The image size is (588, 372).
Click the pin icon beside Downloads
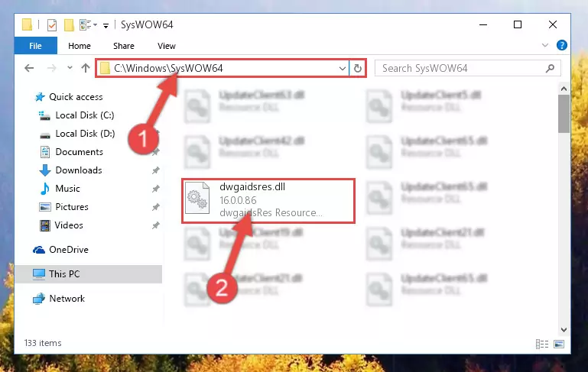point(156,170)
